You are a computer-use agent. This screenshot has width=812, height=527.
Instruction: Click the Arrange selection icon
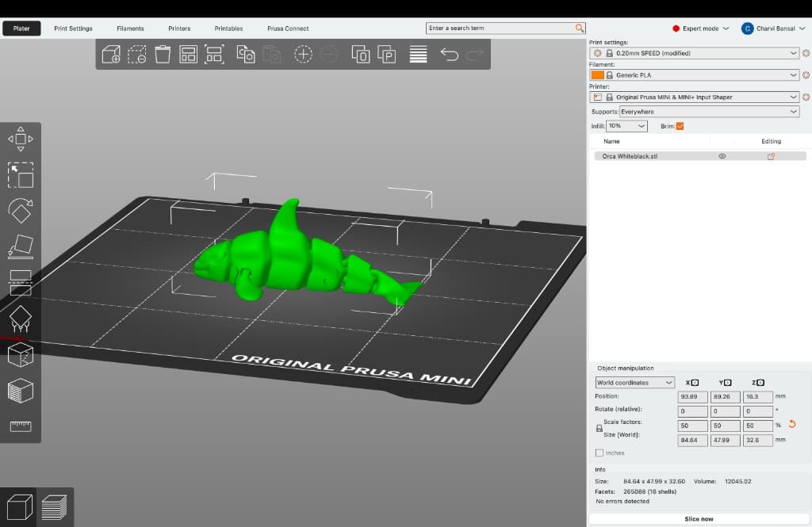[x=214, y=55]
